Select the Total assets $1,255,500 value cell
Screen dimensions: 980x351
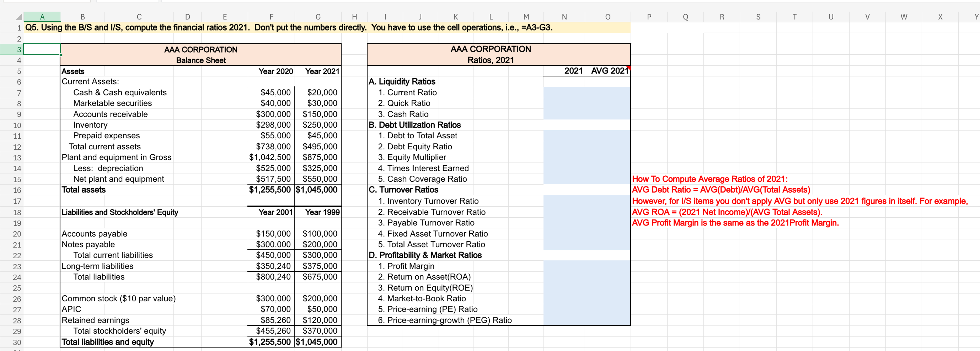click(x=271, y=190)
